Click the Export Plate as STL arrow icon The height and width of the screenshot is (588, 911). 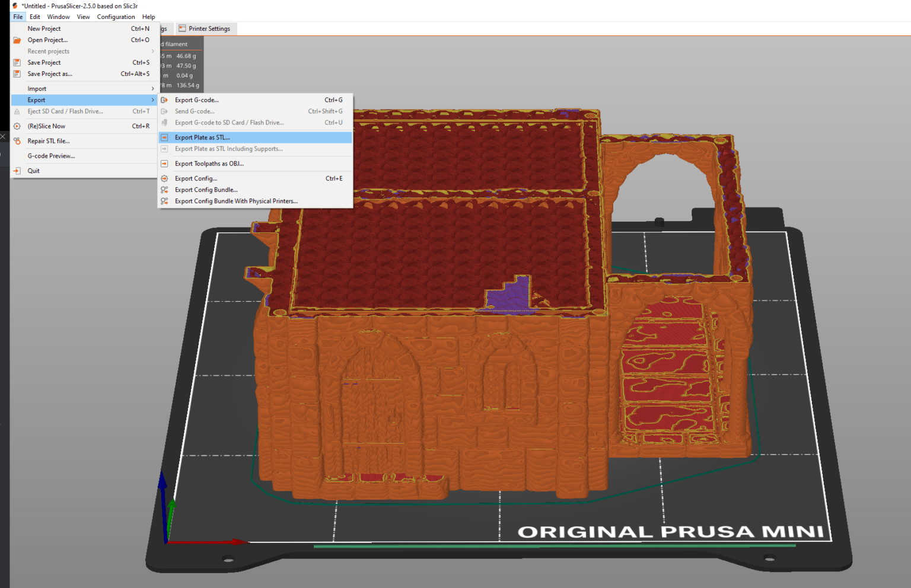point(164,137)
